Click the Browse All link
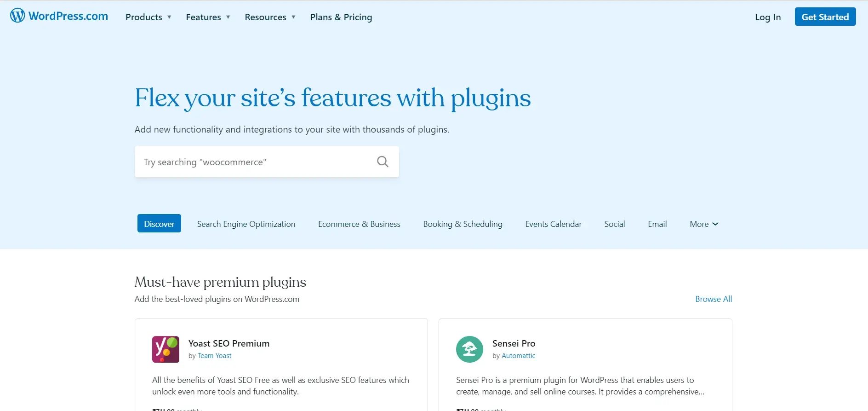This screenshot has width=868, height=411. 714,299
